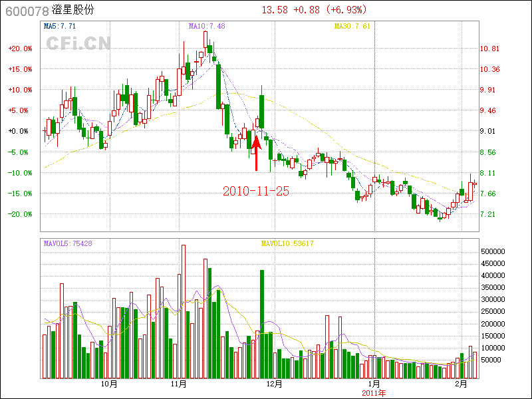The width and height of the screenshot is (532, 399).
Task: Select the 10月 marker on time axis
Action: pos(110,384)
